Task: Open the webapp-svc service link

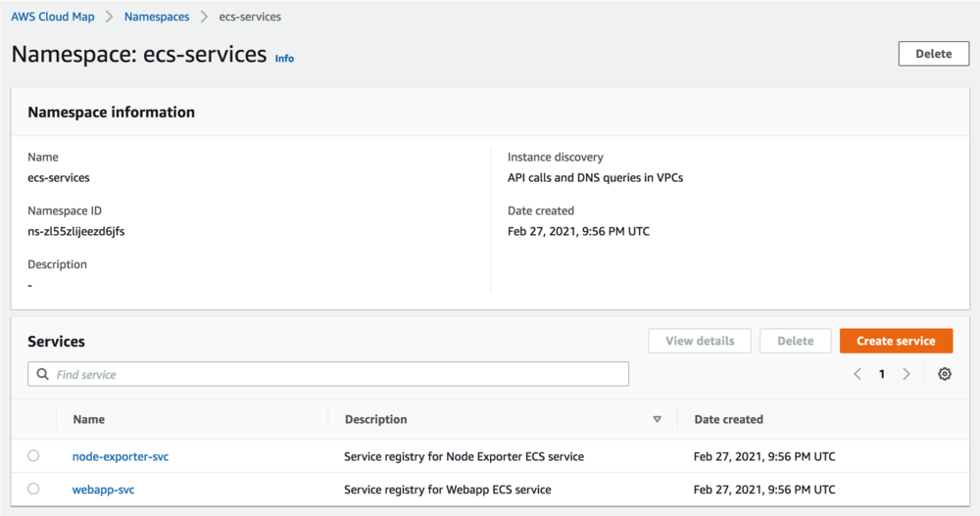Action: pos(103,490)
